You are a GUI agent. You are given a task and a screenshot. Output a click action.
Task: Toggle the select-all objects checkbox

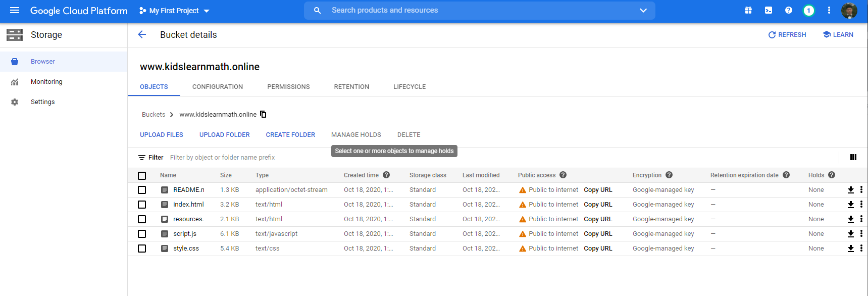point(142,176)
